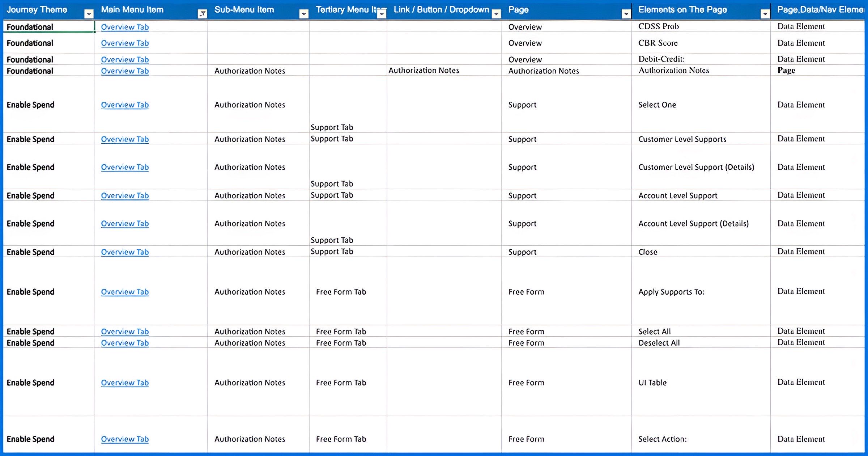Image resolution: width=868 pixels, height=456 pixels.
Task: Click the Free Form page cell in the Select All row
Action: 566,332
